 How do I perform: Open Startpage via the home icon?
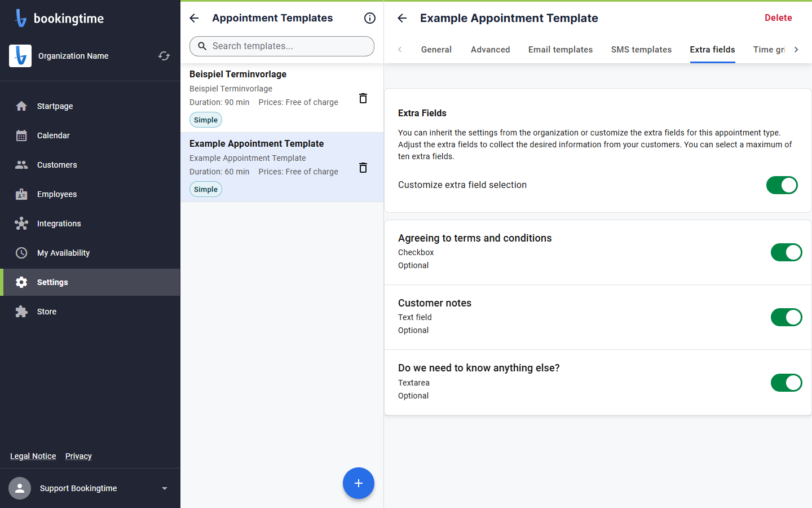coord(21,106)
